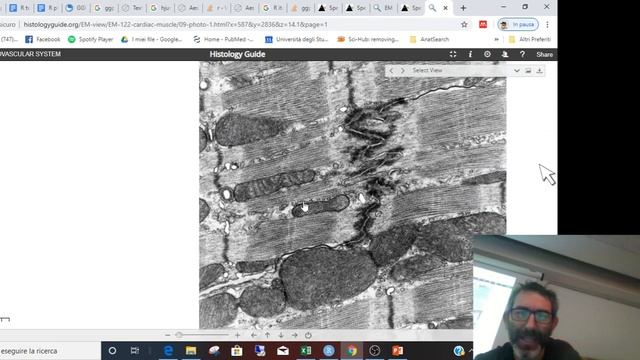Open Task View on the taskbar
The height and width of the screenshot is (360, 640).
click(x=135, y=351)
